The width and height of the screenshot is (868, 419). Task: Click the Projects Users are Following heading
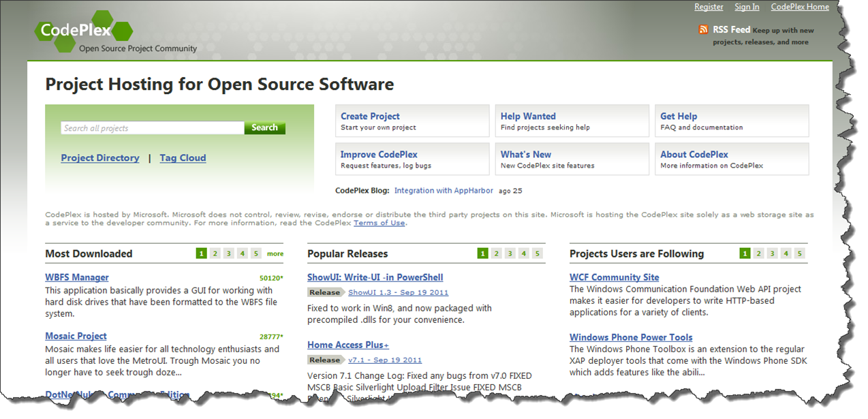pyautogui.click(x=636, y=253)
